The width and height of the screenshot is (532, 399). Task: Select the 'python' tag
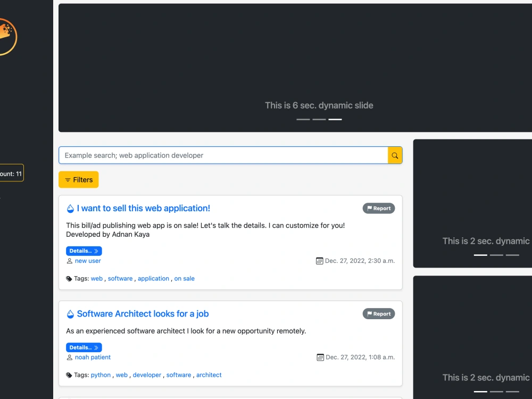[x=101, y=375]
